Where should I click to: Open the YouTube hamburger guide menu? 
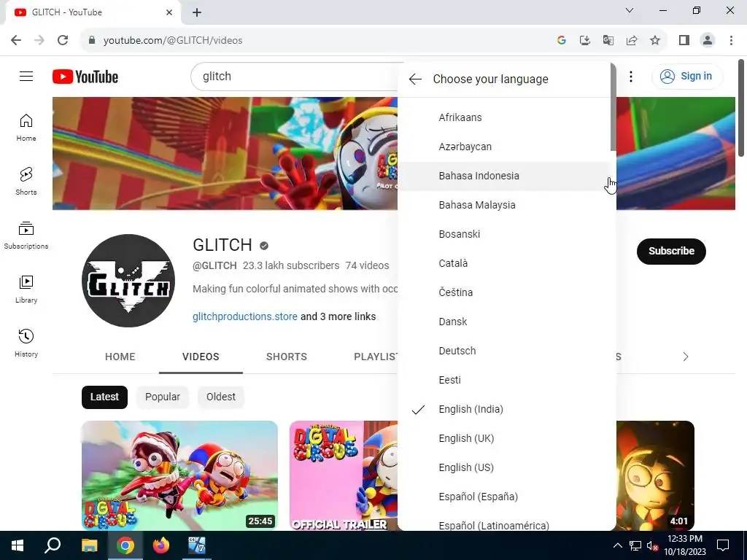(26, 76)
